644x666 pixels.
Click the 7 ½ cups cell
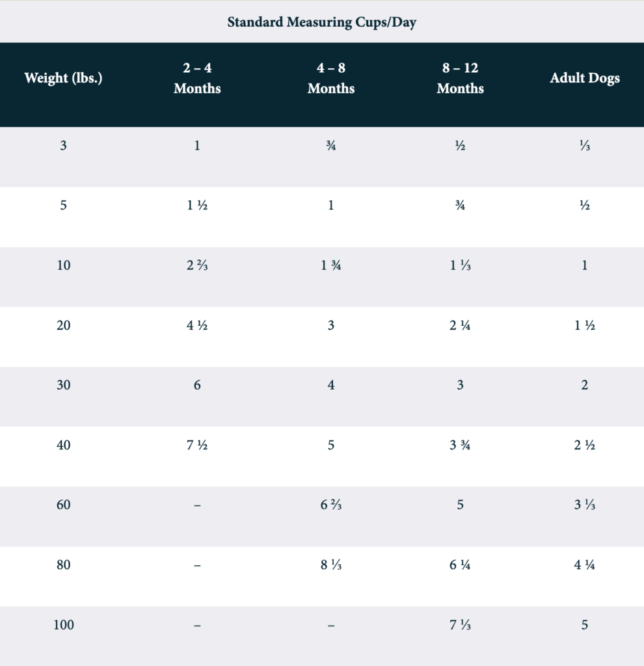pos(197,446)
